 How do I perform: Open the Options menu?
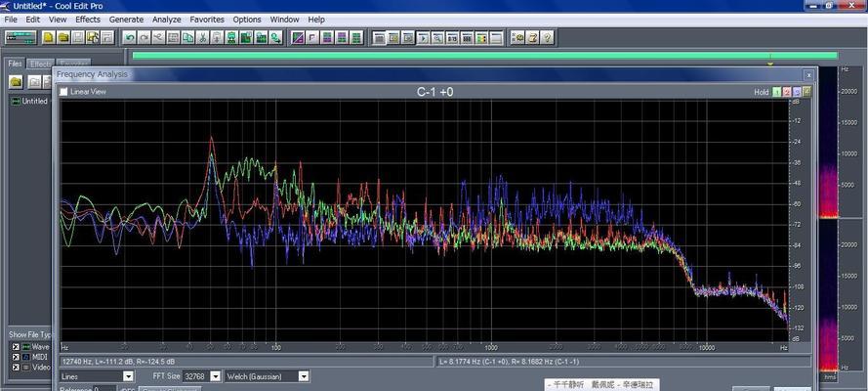[x=247, y=20]
